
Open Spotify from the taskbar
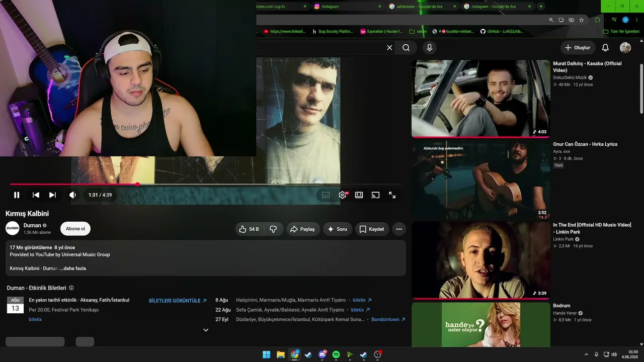click(336, 355)
